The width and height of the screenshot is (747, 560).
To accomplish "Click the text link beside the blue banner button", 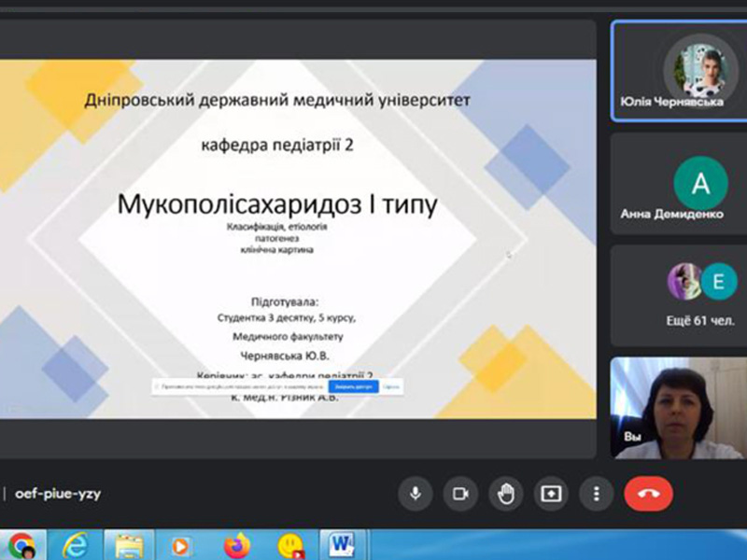I will coord(391,385).
